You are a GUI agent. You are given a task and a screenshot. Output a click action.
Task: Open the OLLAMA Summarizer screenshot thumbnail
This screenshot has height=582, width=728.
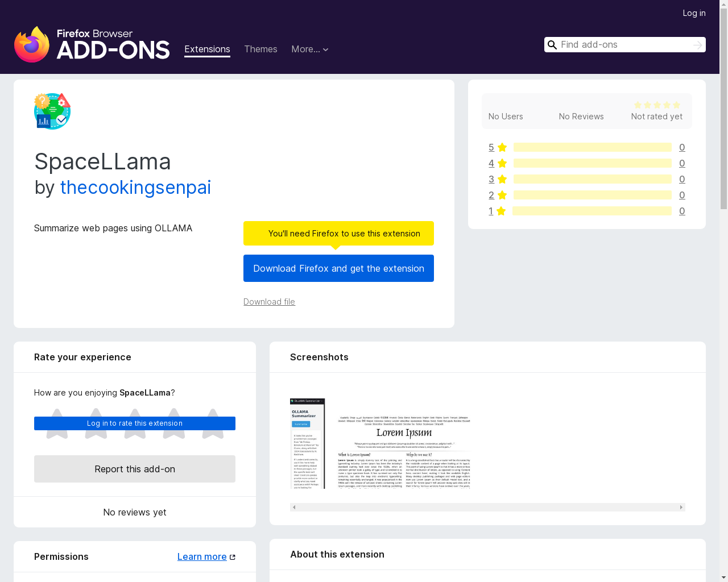coord(308,443)
